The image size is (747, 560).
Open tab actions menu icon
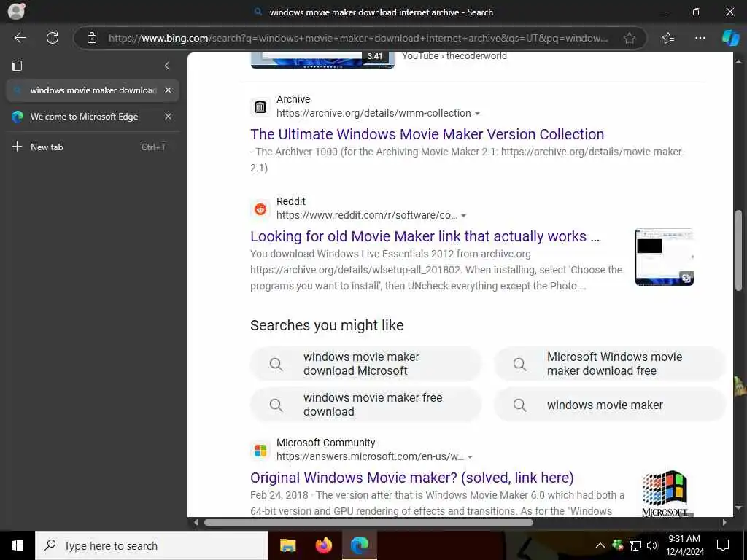pos(17,65)
